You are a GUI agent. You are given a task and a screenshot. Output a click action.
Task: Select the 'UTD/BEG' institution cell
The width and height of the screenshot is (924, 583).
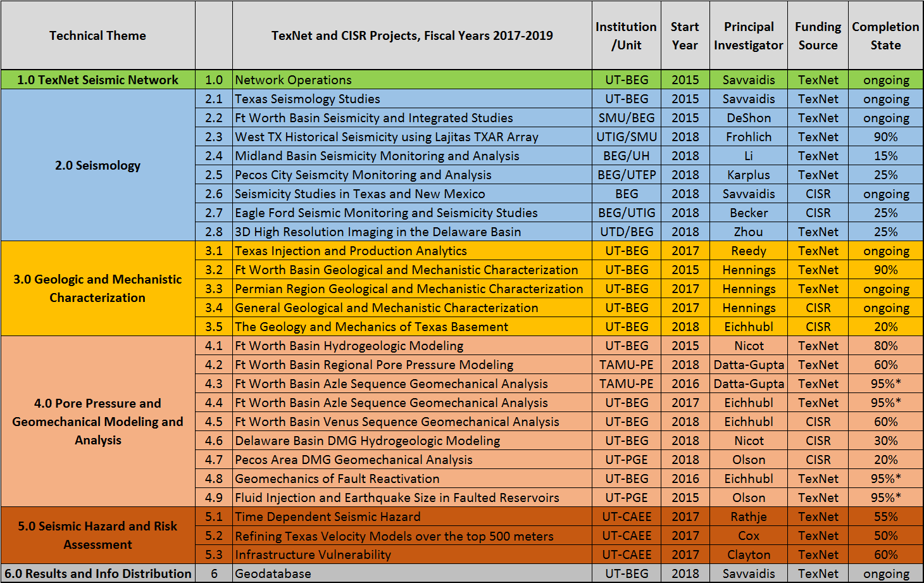tap(627, 232)
